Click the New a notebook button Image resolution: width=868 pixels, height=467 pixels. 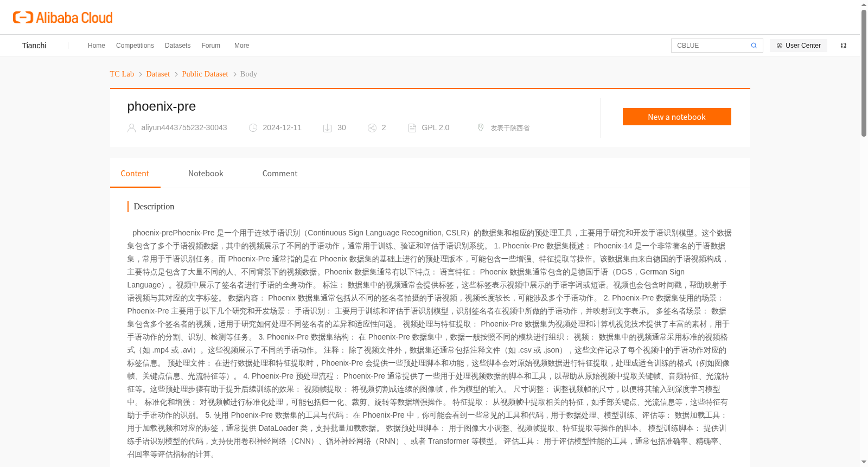click(677, 117)
